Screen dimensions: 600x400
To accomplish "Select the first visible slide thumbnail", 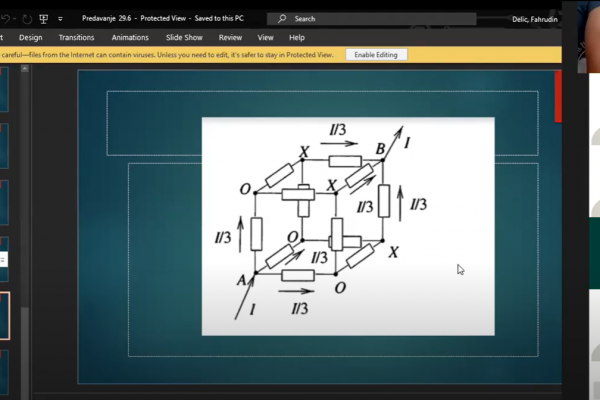I will click(x=5, y=88).
